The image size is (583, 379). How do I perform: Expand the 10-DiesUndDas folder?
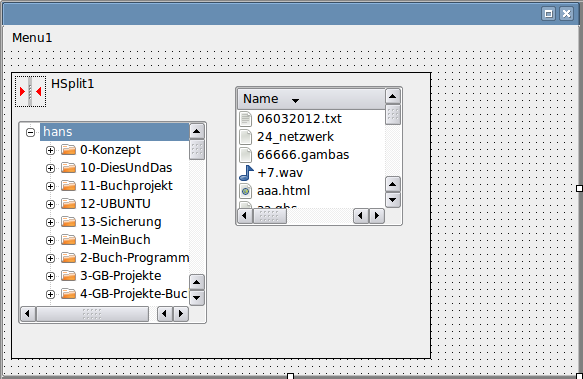coord(50,168)
